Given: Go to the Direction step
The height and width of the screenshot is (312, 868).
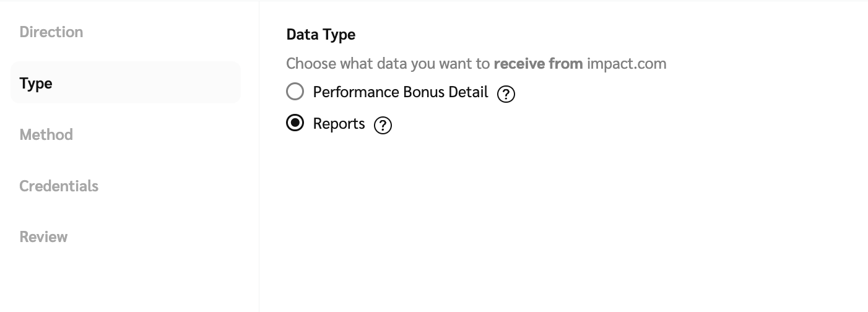Looking at the screenshot, I should pyautogui.click(x=51, y=32).
